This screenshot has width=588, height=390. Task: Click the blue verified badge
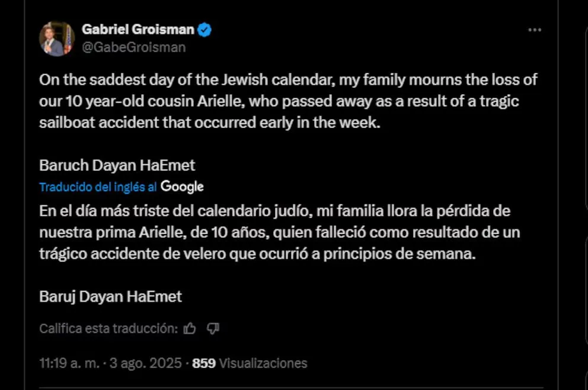click(204, 30)
